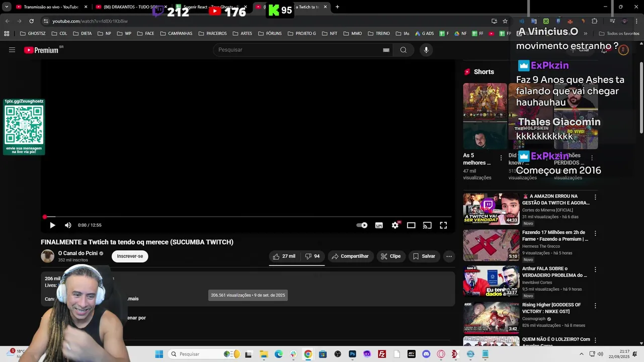Screen dimensions: 644x362
Task: Go back with the browser back arrow
Action: click(x=7, y=21)
